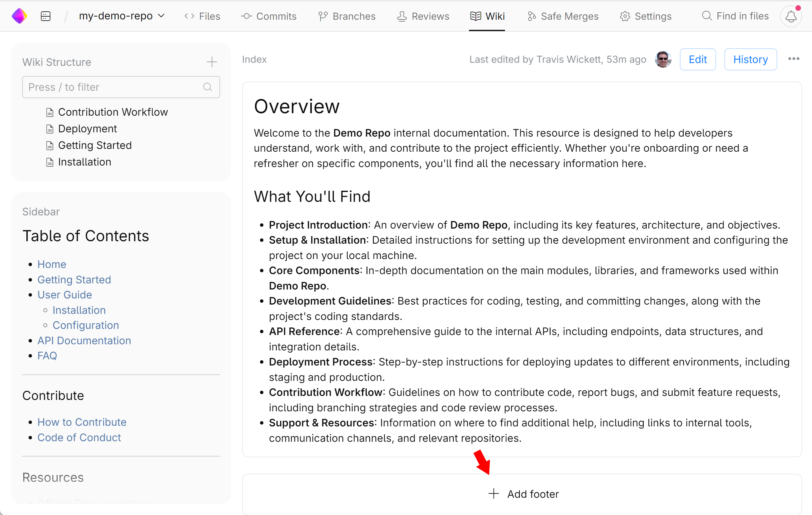Click Travis Wickett's profile avatar
Viewport: 812px width, 515px height.
(x=663, y=59)
